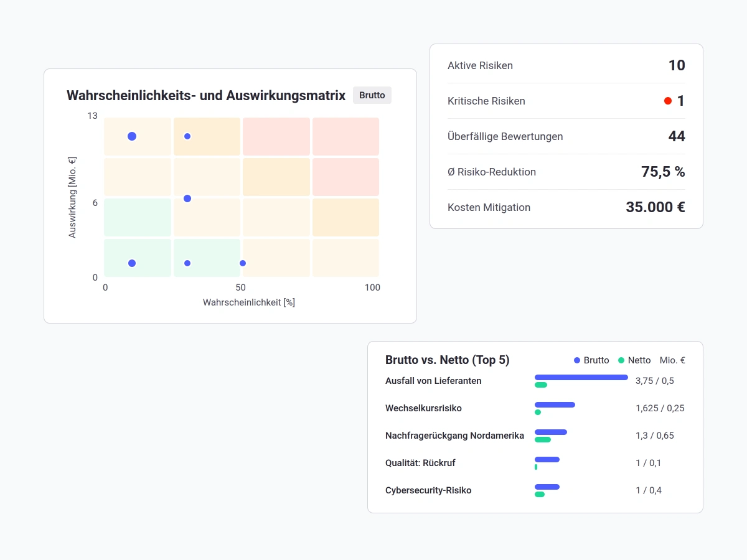Click the blue Brutto bar for Wechselkursrisiko
747x560 pixels.
[x=555, y=404]
